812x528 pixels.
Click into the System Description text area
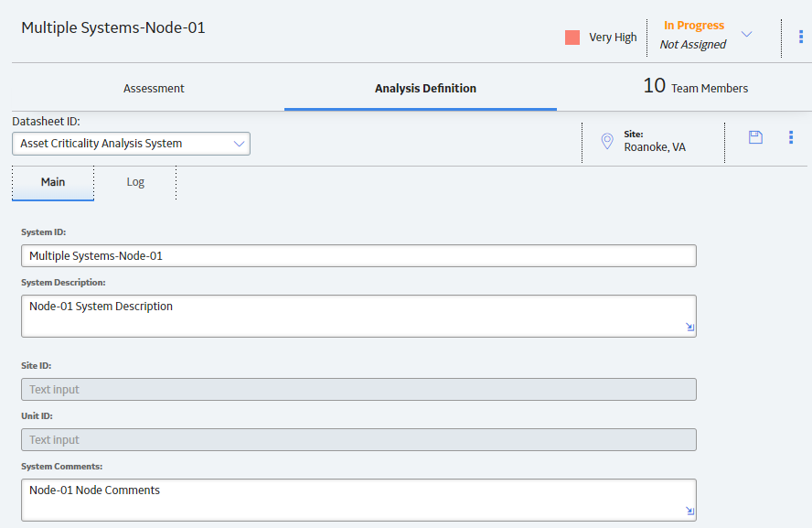[x=358, y=316]
